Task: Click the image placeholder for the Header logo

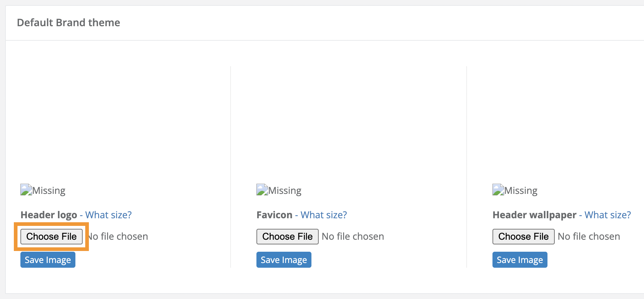Action: 25,189
